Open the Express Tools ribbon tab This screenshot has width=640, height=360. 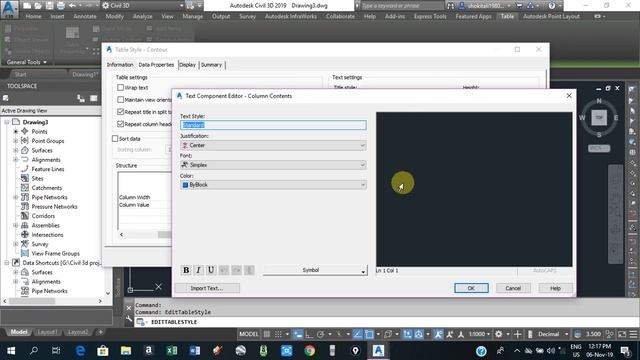pos(430,16)
